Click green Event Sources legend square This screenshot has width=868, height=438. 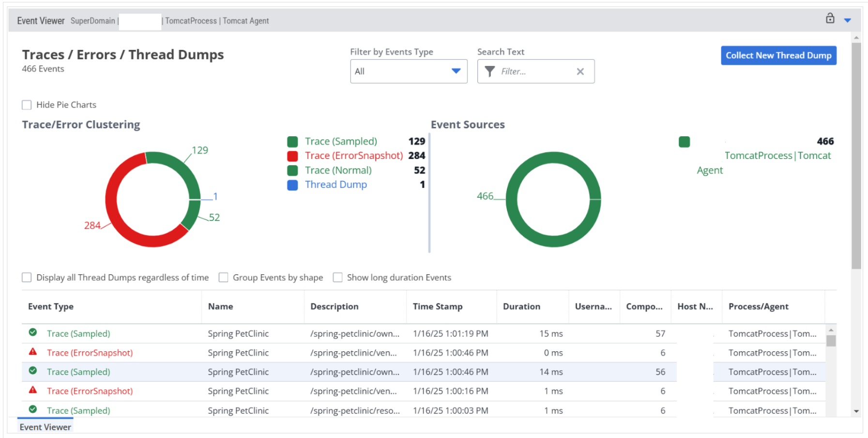click(684, 142)
